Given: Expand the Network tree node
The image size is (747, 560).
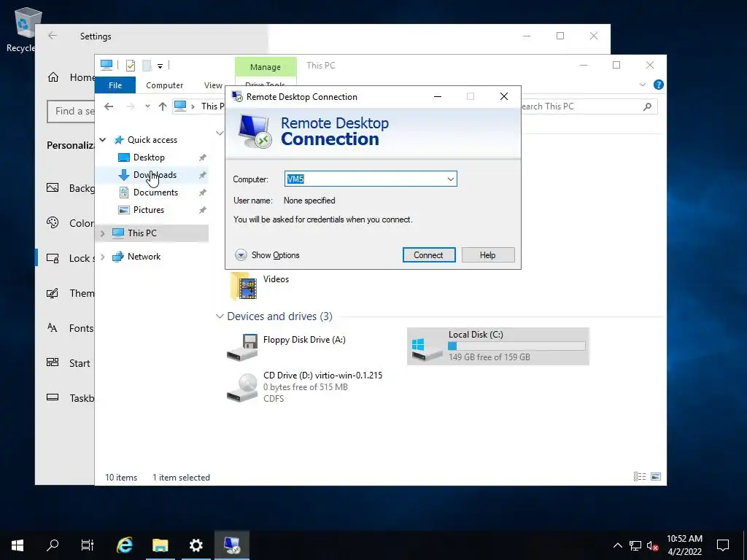Looking at the screenshot, I should [103, 257].
